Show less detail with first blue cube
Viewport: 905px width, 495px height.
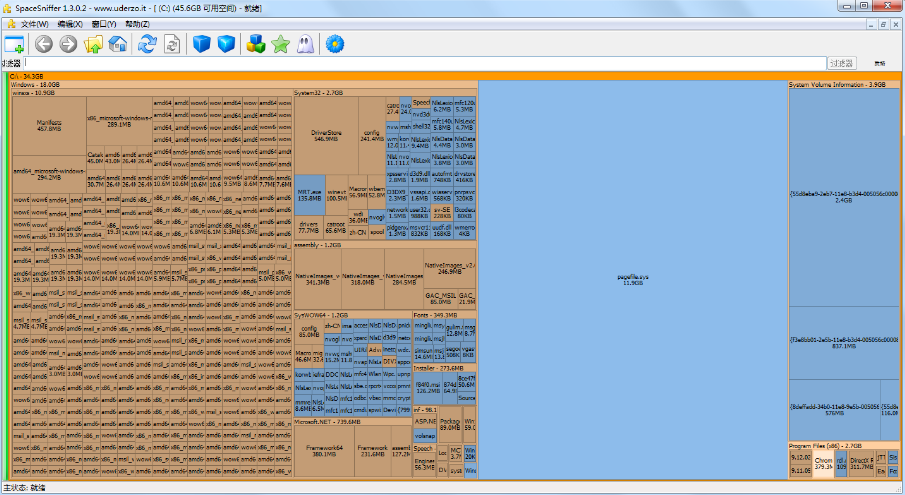click(x=201, y=44)
